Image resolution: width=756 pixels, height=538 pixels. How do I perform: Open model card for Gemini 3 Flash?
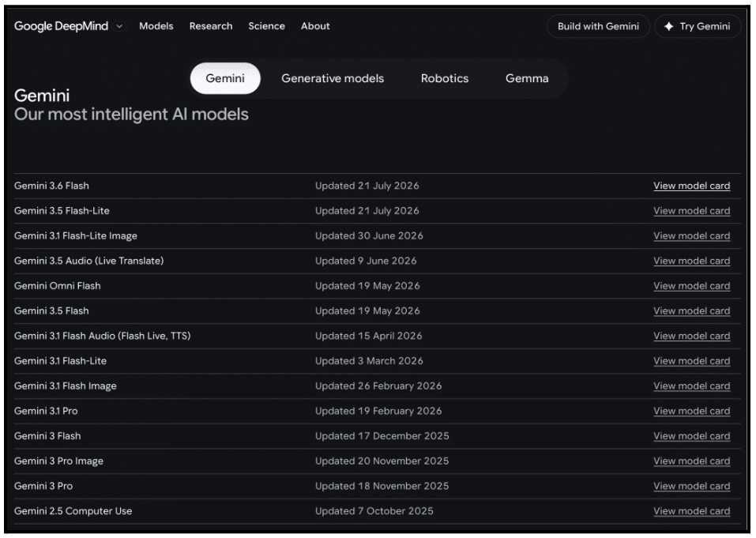[692, 436]
